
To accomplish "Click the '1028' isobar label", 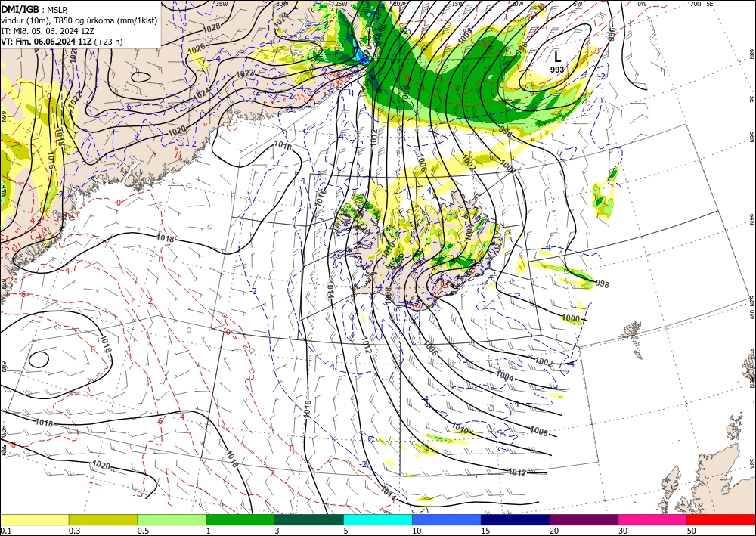I will (x=212, y=27).
